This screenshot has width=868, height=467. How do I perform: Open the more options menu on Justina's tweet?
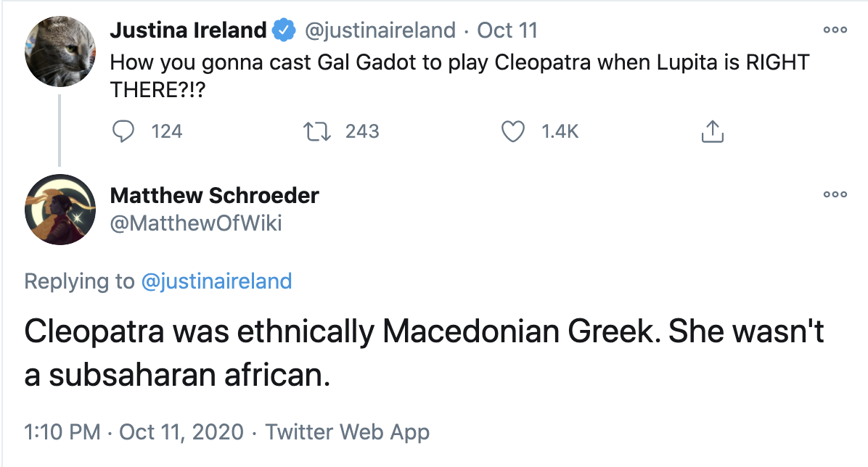(835, 30)
